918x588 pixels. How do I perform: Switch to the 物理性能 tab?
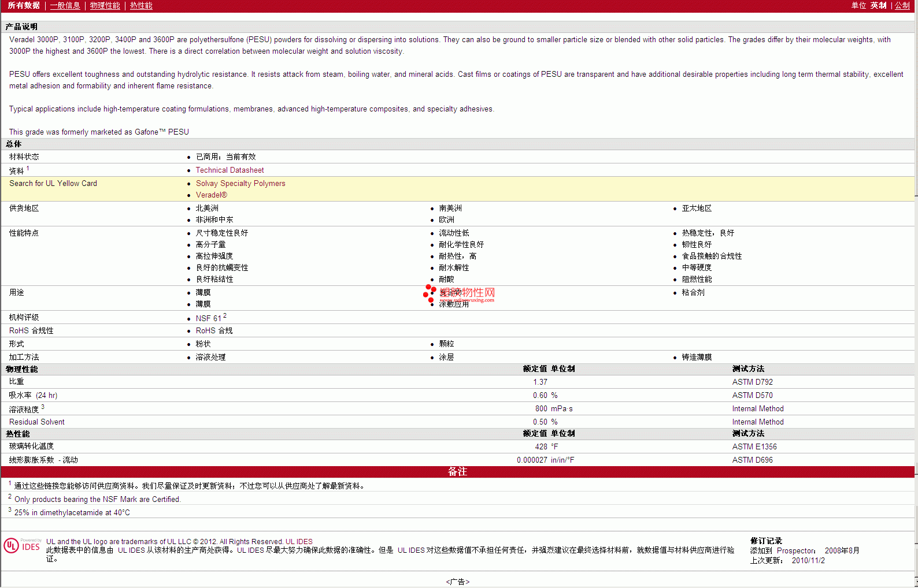(105, 5)
